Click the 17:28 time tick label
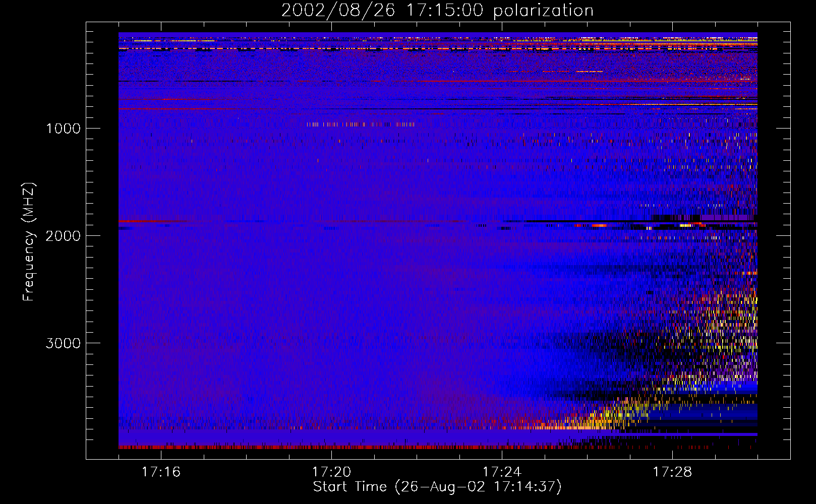The width and height of the screenshot is (816, 504). click(x=672, y=472)
